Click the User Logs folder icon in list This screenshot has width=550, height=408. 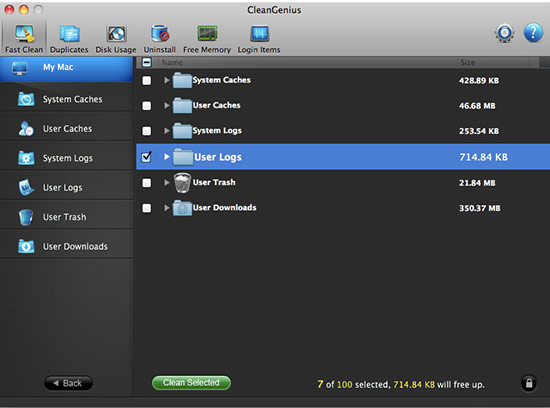pos(183,157)
